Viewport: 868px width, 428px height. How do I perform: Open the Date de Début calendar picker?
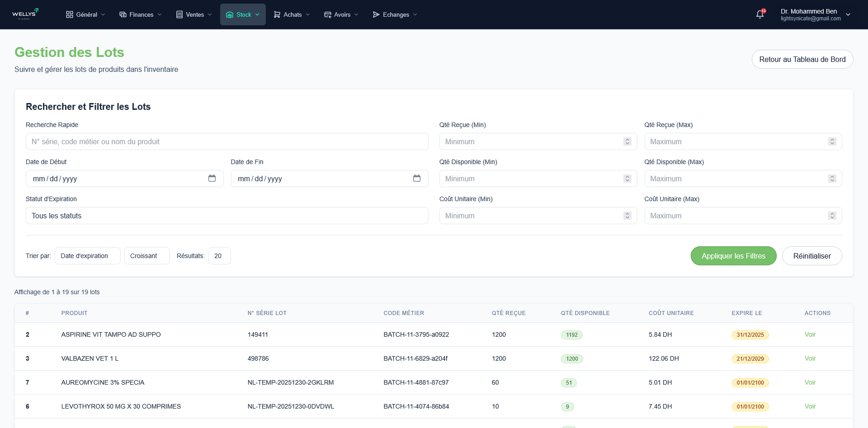[212, 179]
